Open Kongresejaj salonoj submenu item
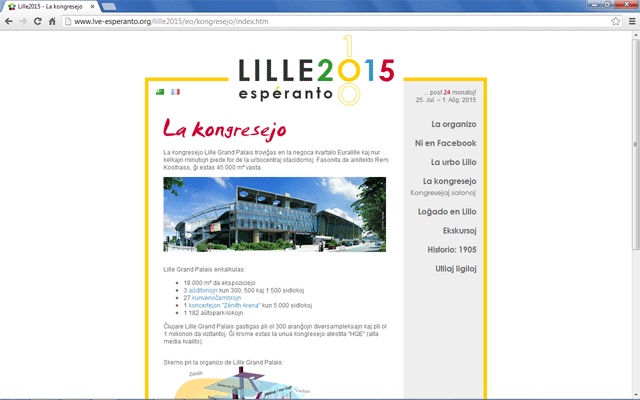The image size is (640, 400). [x=443, y=193]
